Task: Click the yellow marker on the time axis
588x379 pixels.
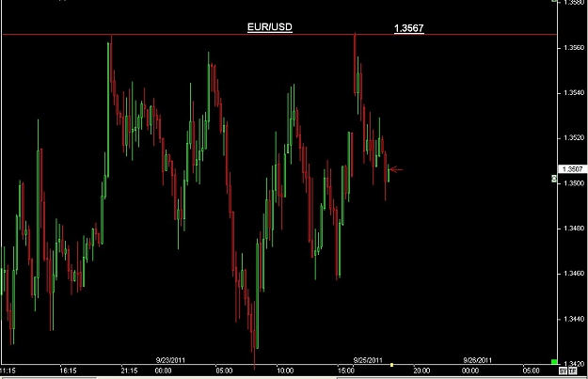Action: 392,365
